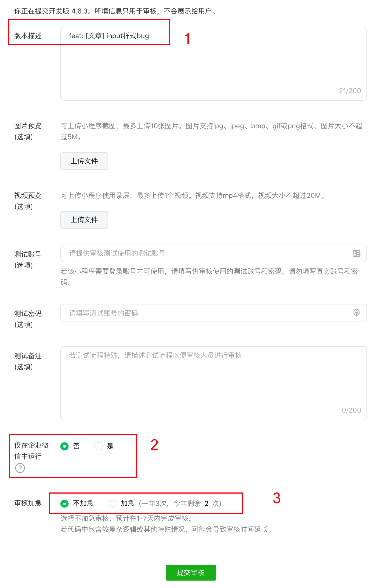Click the 21/200 character counter

[x=350, y=91]
